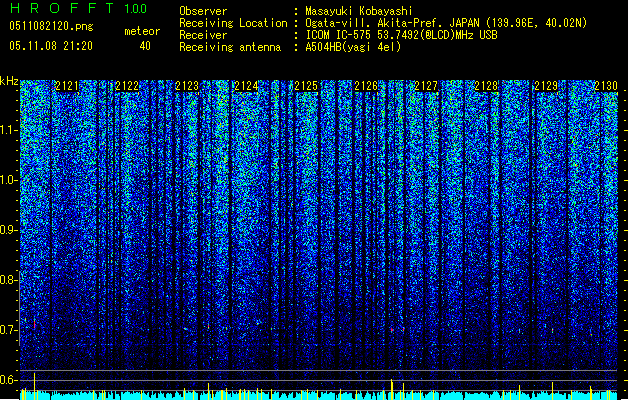Click the 2130 time marker
This screenshot has height=400, width=629.
(x=606, y=86)
